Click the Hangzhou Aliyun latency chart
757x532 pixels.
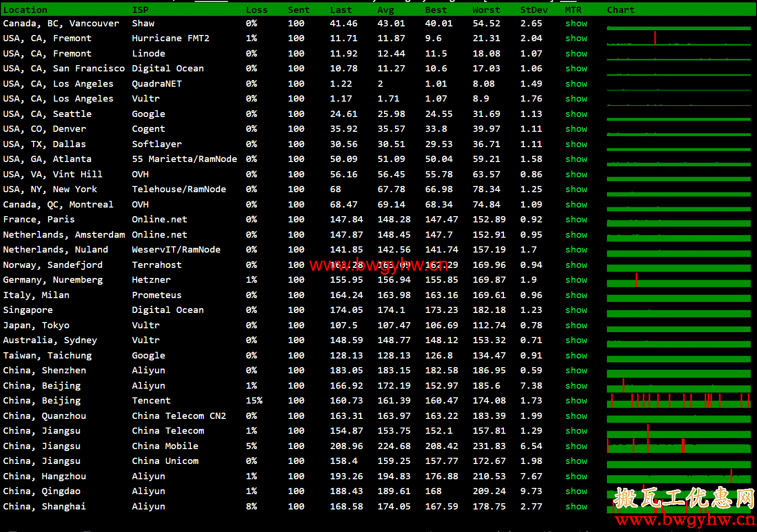coord(678,476)
